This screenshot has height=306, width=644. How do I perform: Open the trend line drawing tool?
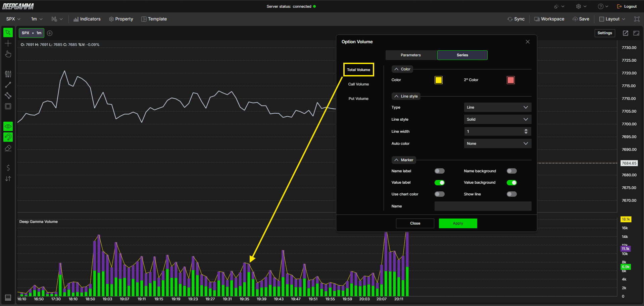point(8,85)
